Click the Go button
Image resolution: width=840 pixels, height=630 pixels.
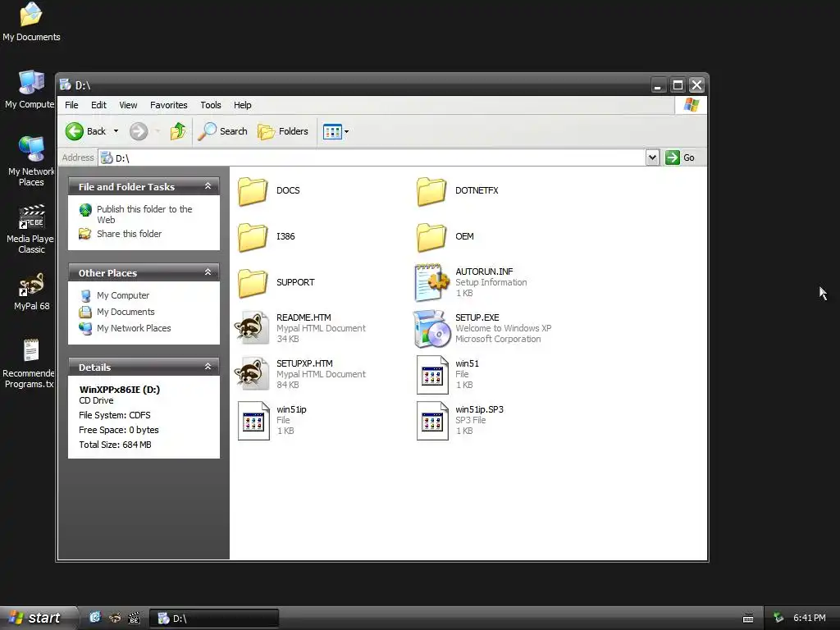coord(680,157)
